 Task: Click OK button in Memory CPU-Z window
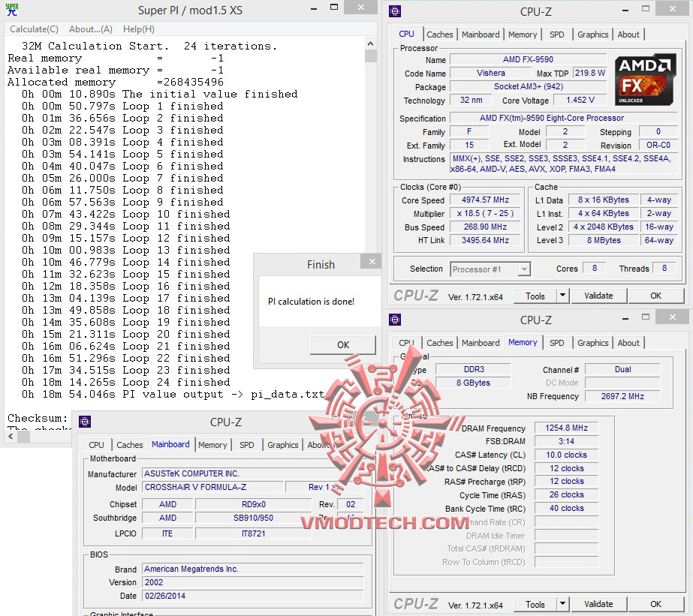pyautogui.click(x=656, y=604)
